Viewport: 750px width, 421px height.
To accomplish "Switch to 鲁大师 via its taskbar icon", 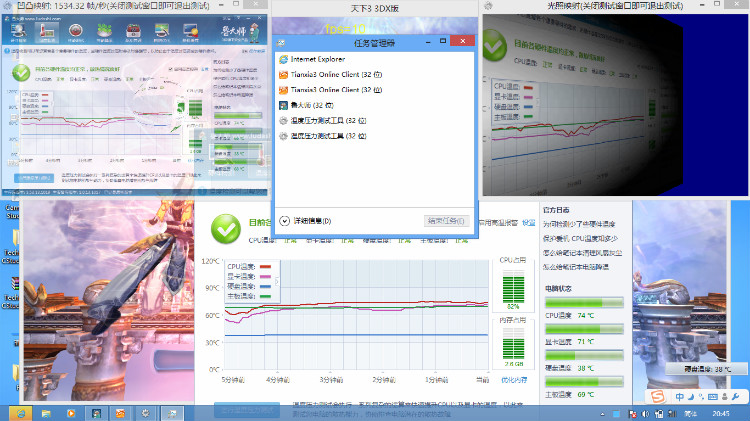I will pos(96,413).
